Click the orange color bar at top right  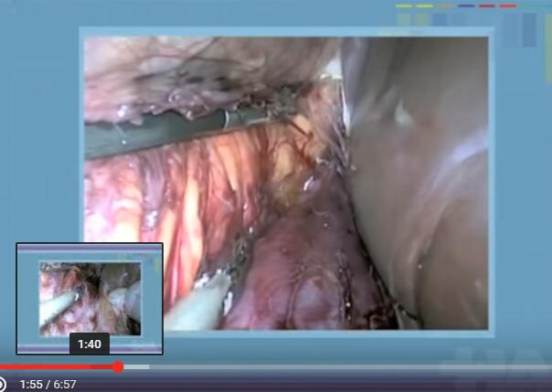(445, 5)
